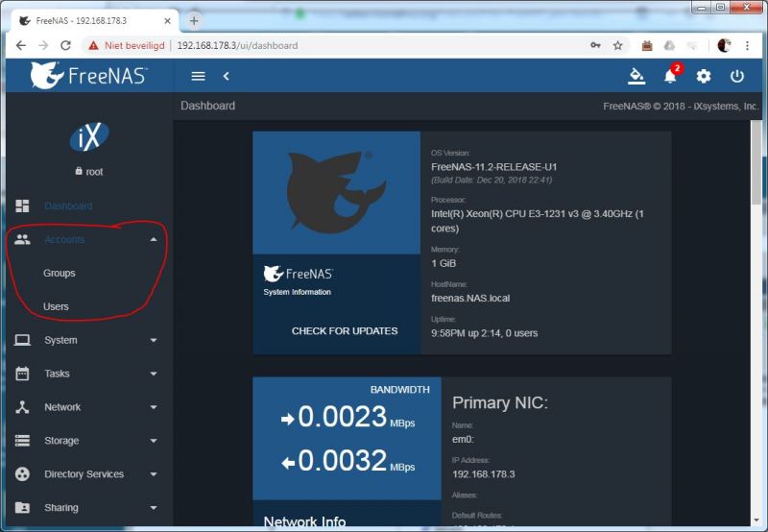768x532 pixels.
Task: Click the Chrome profile avatar
Action: point(724,45)
